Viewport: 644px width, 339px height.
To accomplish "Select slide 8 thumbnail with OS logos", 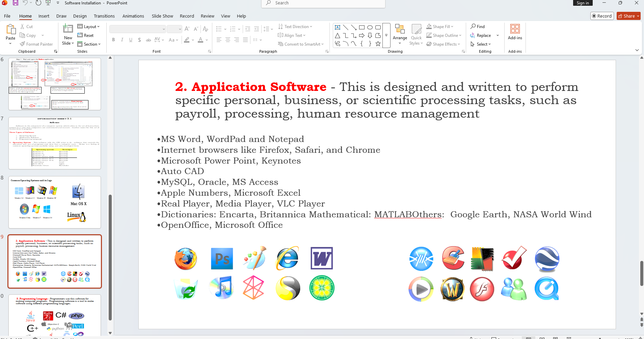I will [x=55, y=202].
